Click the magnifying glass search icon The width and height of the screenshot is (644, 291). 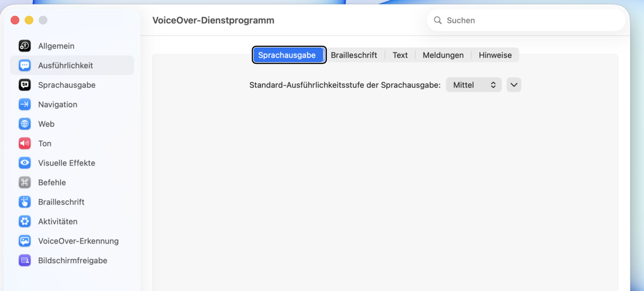[438, 20]
